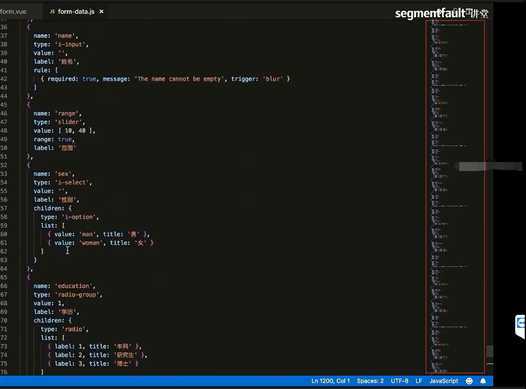The width and height of the screenshot is (526, 389).
Task: Click 'message:' key in the rule line
Action: pos(116,79)
